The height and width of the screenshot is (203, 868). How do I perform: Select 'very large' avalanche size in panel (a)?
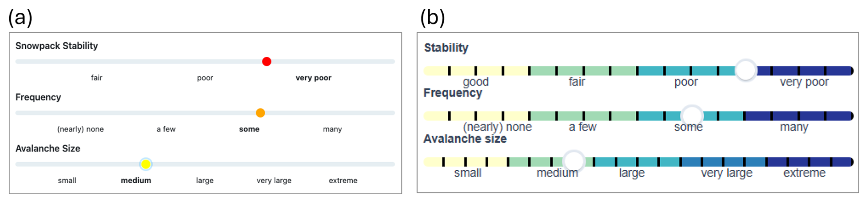coord(274,181)
